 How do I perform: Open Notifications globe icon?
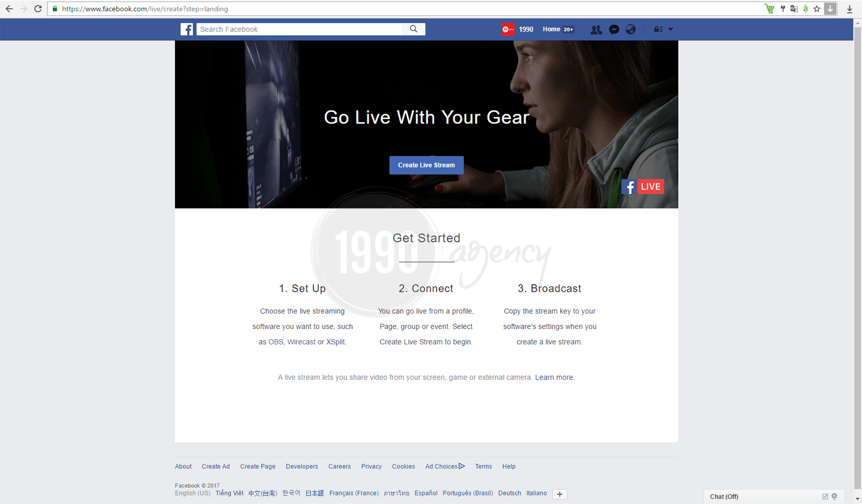click(x=630, y=29)
